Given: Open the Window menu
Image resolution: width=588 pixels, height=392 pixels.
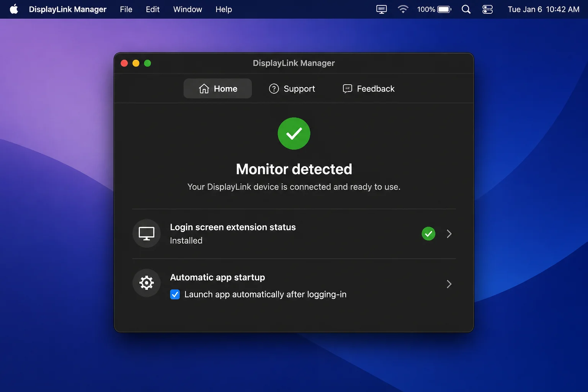Looking at the screenshot, I should pos(188,9).
